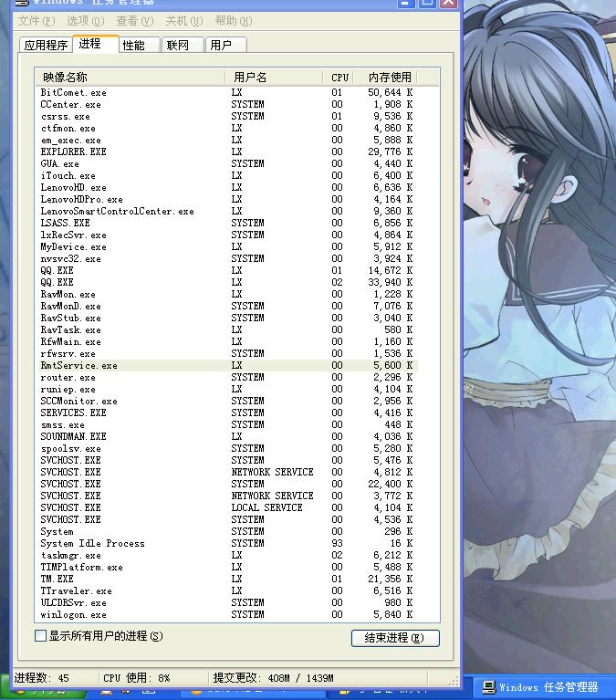Select the TTraveler.exe process
This screenshot has width=616, height=700.
226,590
